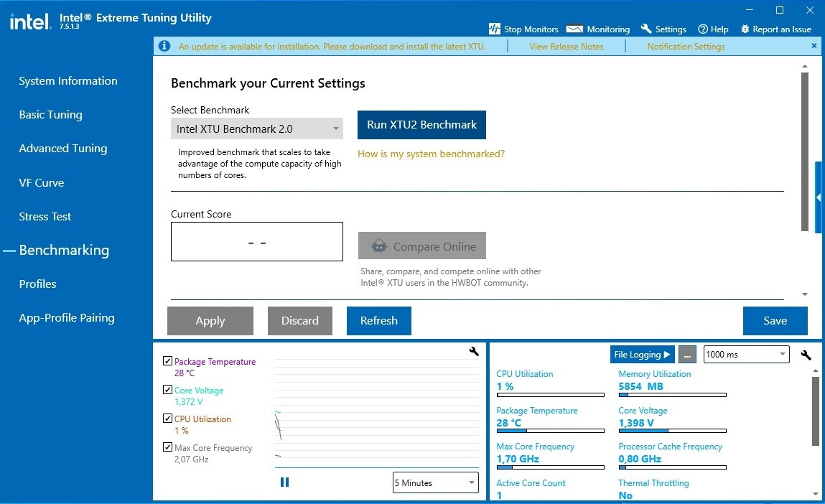825x504 pixels.
Task: Uncheck the Package Temperature checkbox
Action: point(167,362)
